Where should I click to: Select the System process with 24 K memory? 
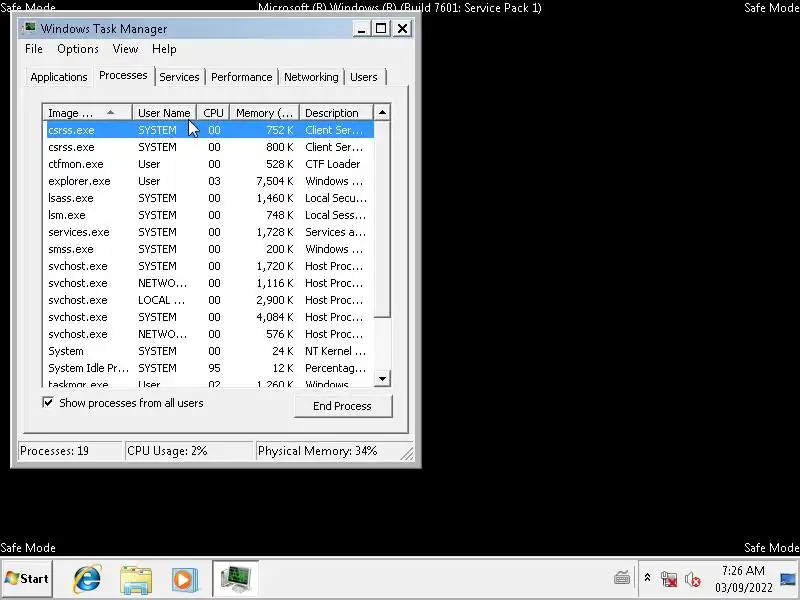tap(210, 351)
